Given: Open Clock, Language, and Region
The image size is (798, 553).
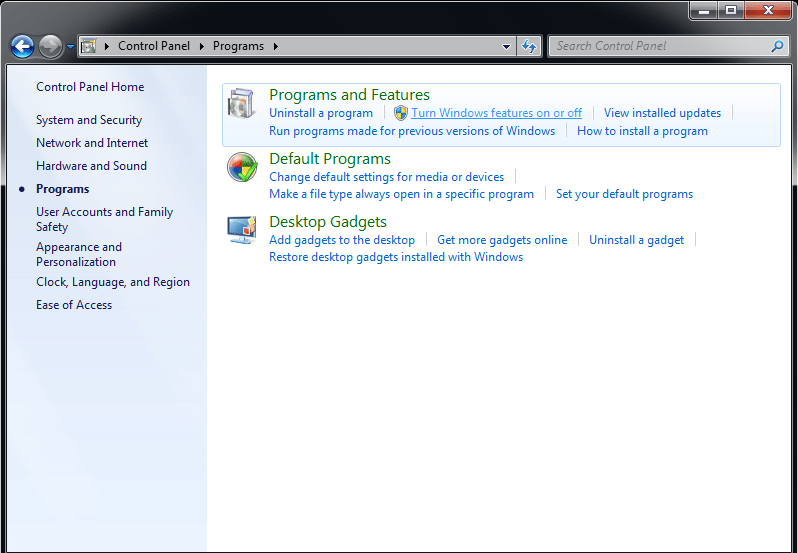Looking at the screenshot, I should [x=113, y=282].
